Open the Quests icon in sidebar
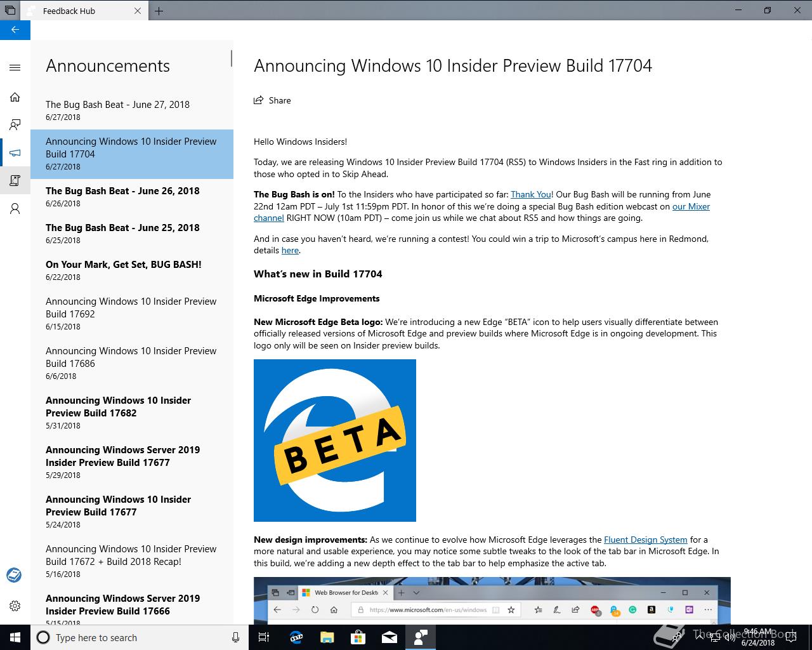812x650 pixels. click(x=15, y=181)
